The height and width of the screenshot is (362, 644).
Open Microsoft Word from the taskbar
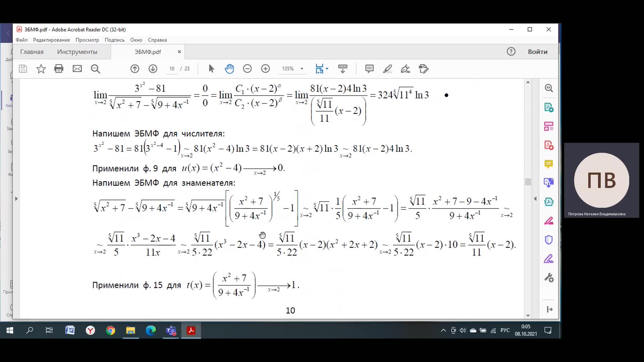pyautogui.click(x=70, y=330)
